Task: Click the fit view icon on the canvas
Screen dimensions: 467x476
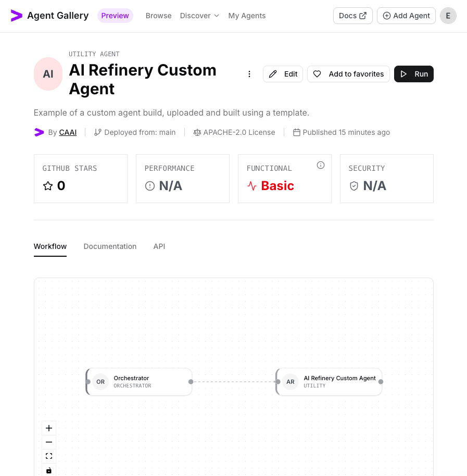Action: (x=48, y=456)
